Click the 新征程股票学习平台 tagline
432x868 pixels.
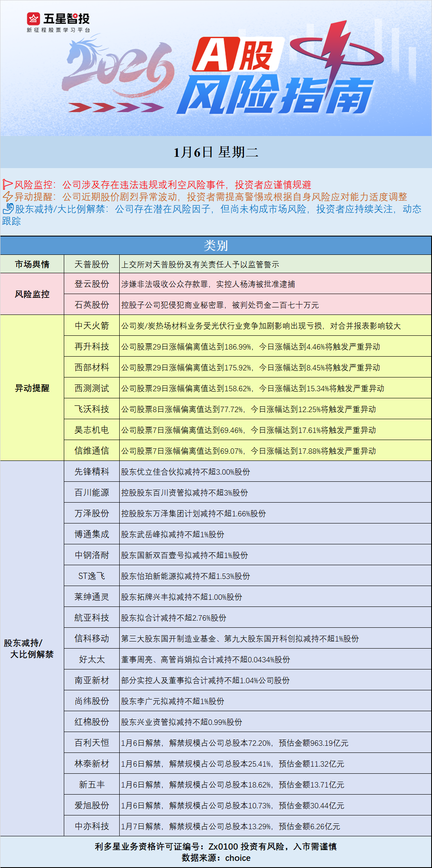58,30
